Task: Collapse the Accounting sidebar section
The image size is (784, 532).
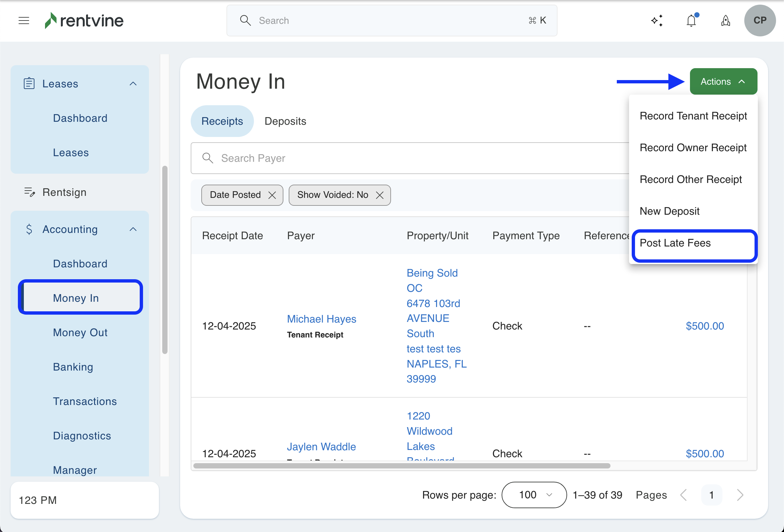Action: point(133,229)
